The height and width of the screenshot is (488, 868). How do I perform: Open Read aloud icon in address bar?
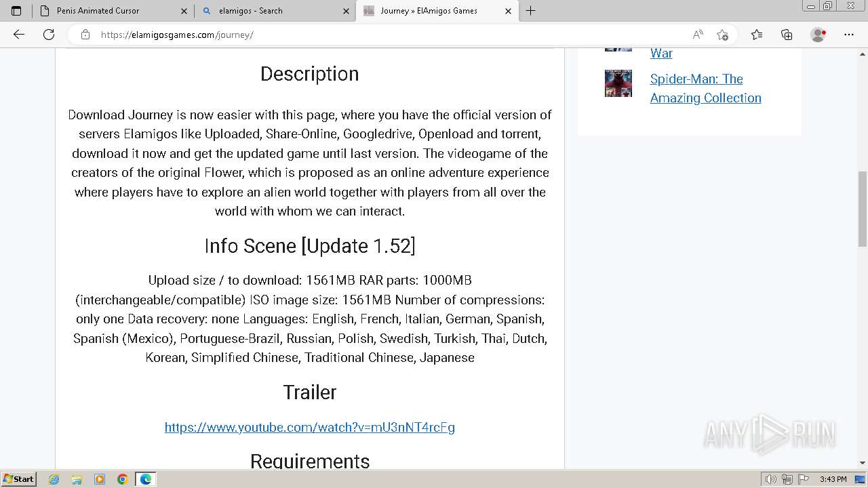point(697,35)
